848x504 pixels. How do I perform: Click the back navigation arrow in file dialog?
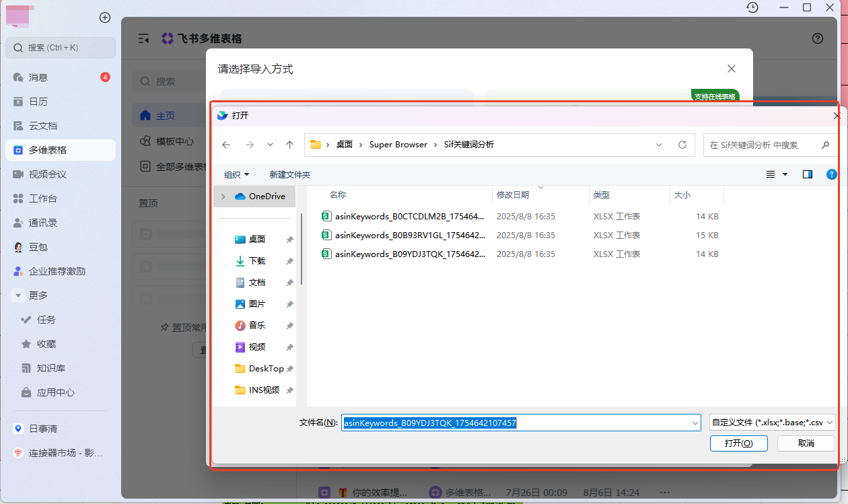point(226,145)
